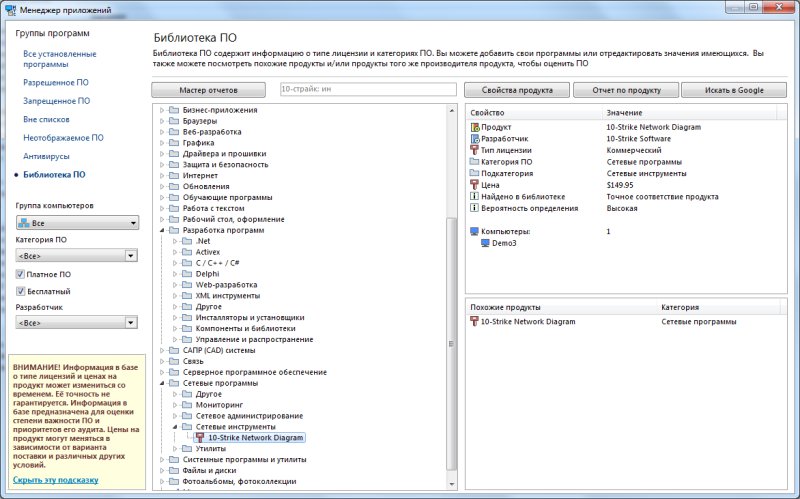Select Серверное программное обеспечение tree item
The width and height of the screenshot is (800, 499).
[x=255, y=372]
